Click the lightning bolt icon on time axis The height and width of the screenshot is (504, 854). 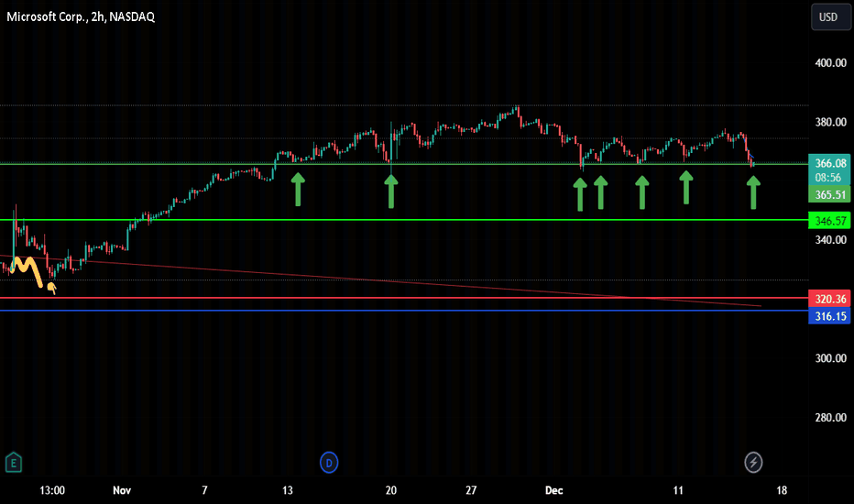tap(753, 463)
